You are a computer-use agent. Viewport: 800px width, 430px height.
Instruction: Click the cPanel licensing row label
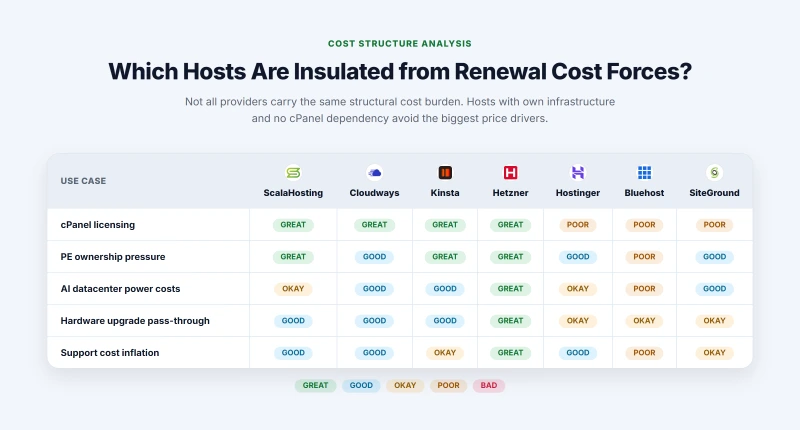tap(97, 225)
